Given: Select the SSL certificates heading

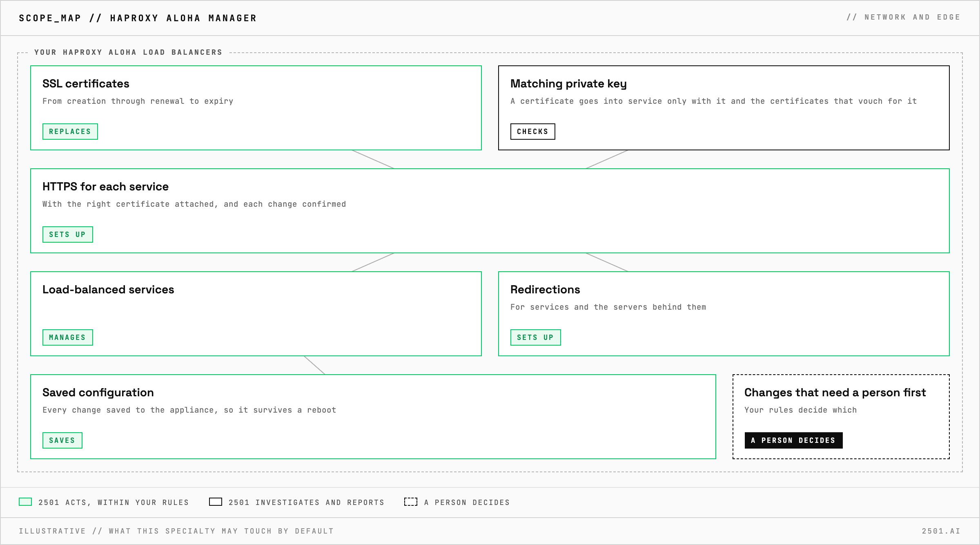Looking at the screenshot, I should pos(86,84).
